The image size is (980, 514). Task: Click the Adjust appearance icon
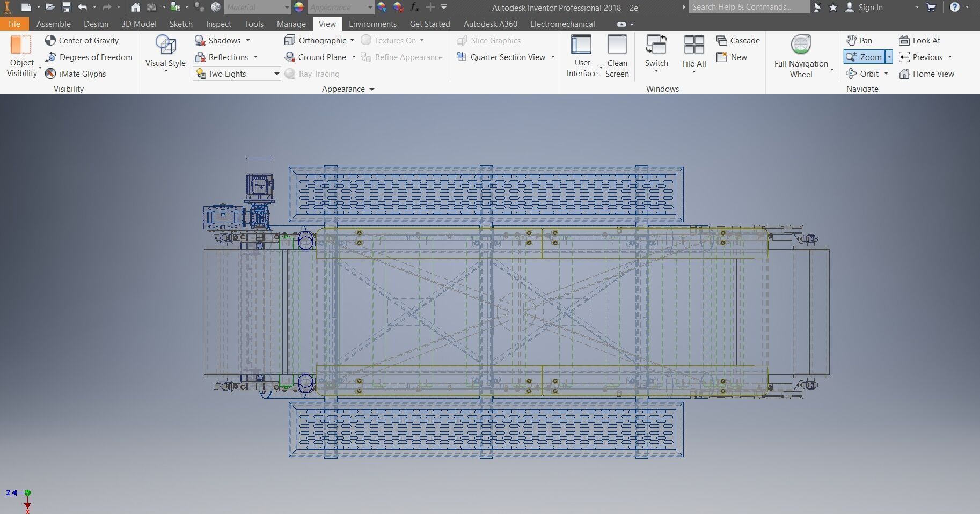click(382, 7)
